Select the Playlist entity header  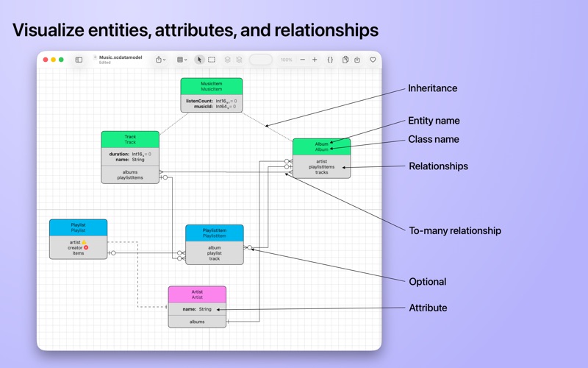(79, 227)
